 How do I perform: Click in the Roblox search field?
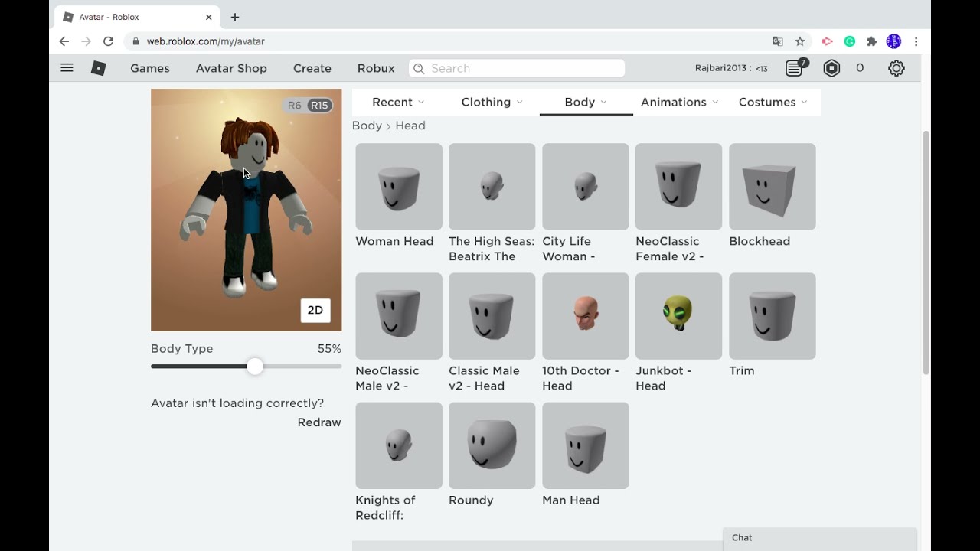517,68
